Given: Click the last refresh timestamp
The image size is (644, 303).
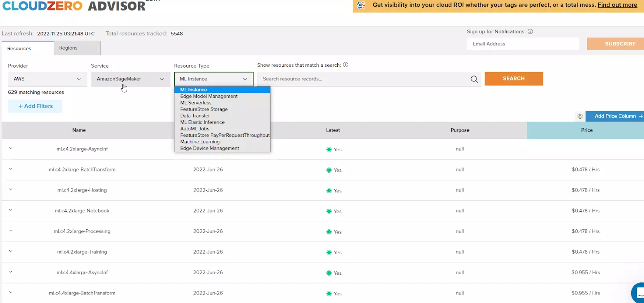Looking at the screenshot, I should pos(66,33).
